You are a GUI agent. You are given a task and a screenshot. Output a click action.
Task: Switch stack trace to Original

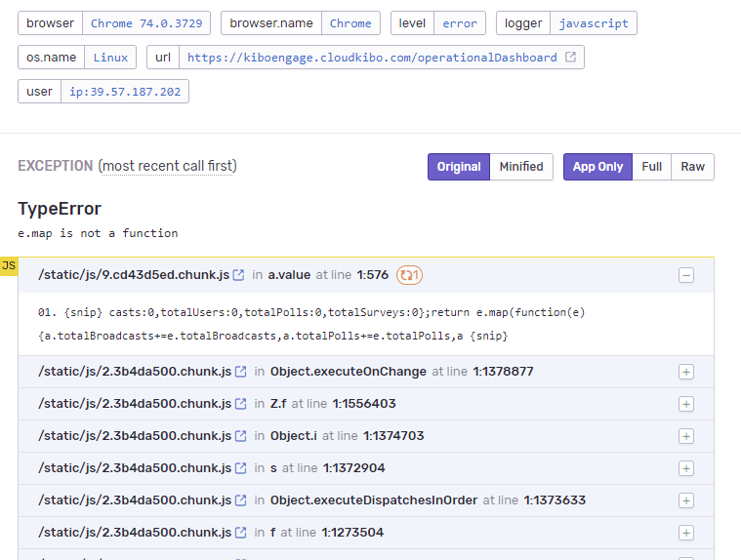click(459, 167)
